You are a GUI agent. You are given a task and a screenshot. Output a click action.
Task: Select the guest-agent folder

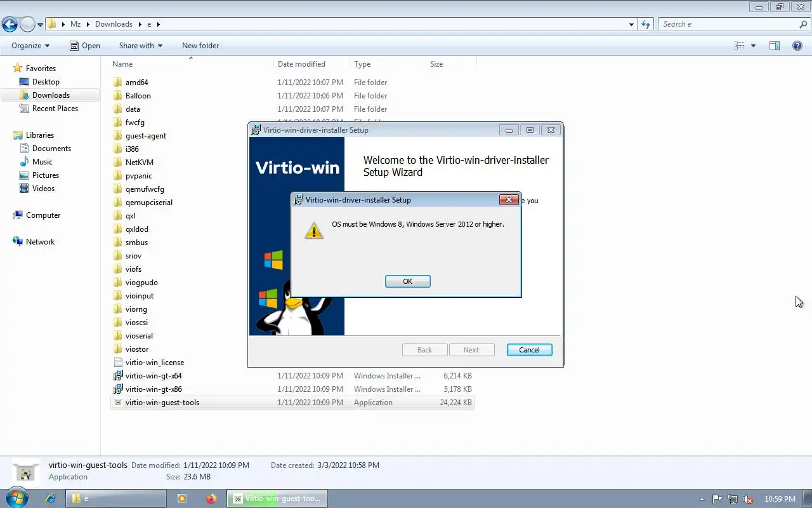click(x=146, y=136)
